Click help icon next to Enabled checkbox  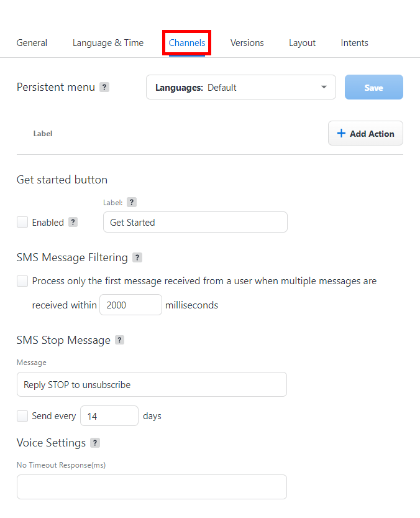pos(73,222)
